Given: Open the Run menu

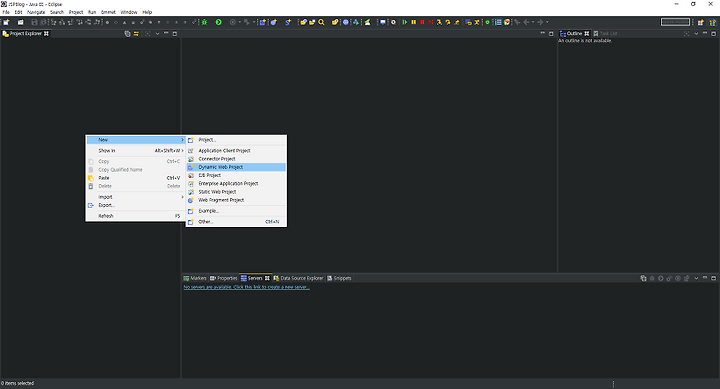Looking at the screenshot, I should tap(92, 12).
